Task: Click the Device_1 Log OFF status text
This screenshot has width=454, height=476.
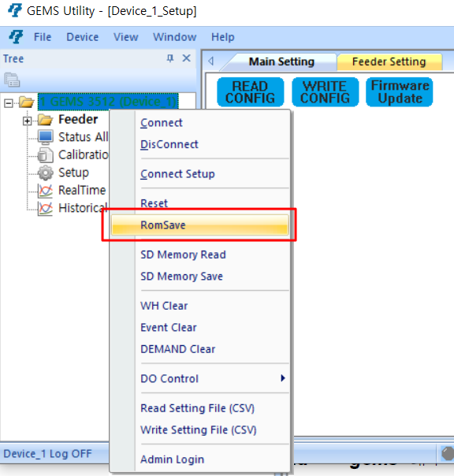Action: (x=47, y=454)
